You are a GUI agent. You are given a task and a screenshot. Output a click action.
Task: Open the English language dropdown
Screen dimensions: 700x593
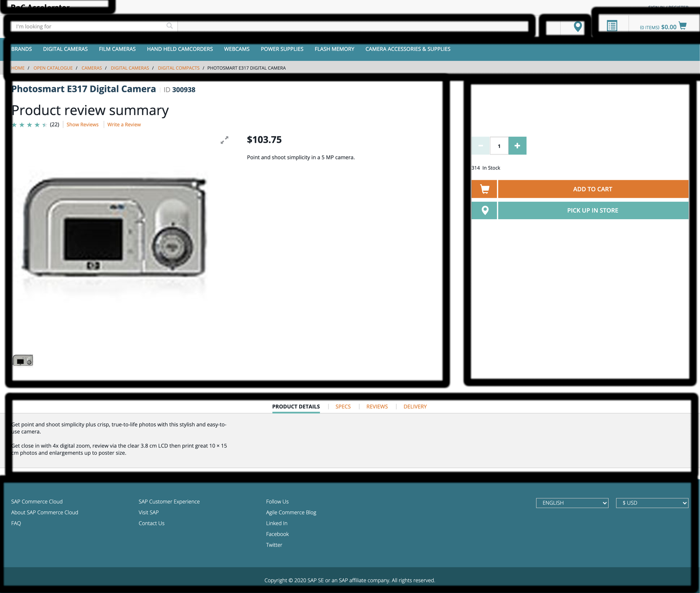pyautogui.click(x=572, y=503)
